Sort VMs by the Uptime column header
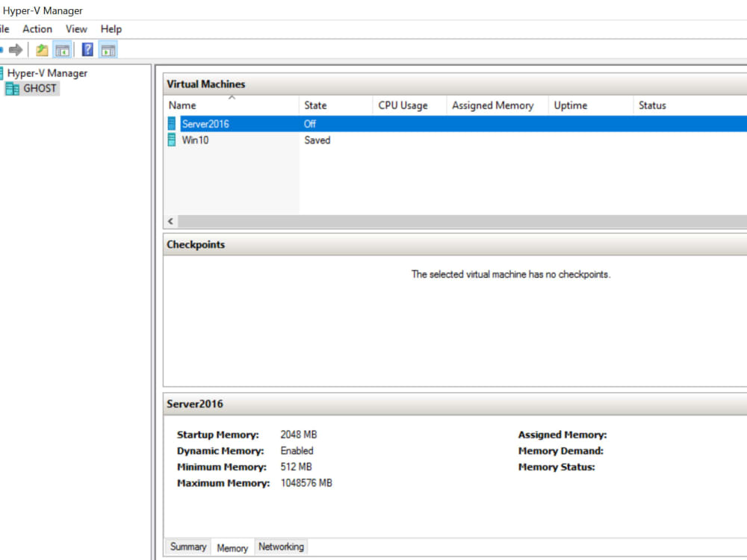 570,105
